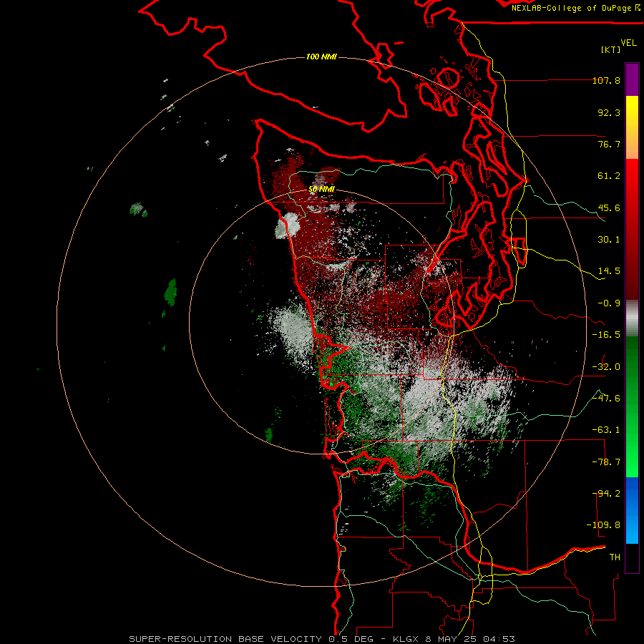
Task: Click the blue segment of the color bar
Action: coord(632,510)
